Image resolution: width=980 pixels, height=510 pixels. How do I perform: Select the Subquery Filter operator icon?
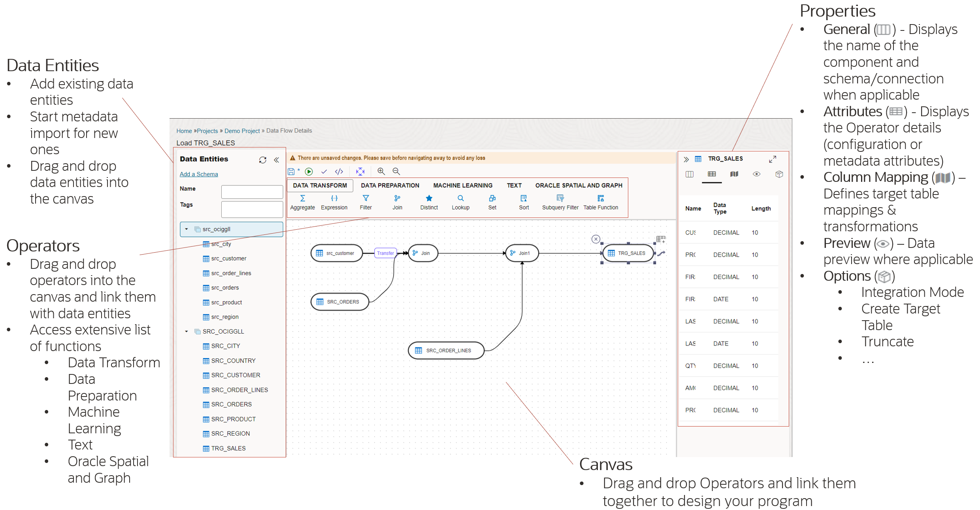560,199
